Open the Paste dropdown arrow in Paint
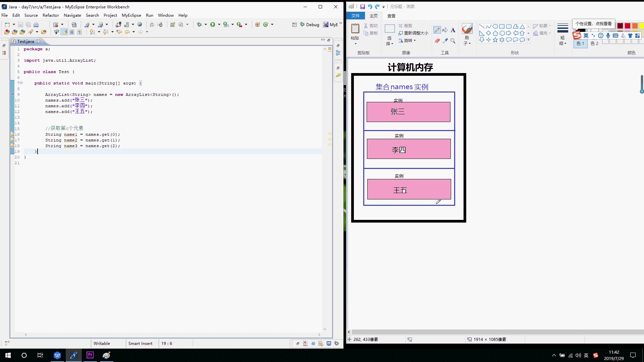The image size is (644, 362). coord(355,44)
